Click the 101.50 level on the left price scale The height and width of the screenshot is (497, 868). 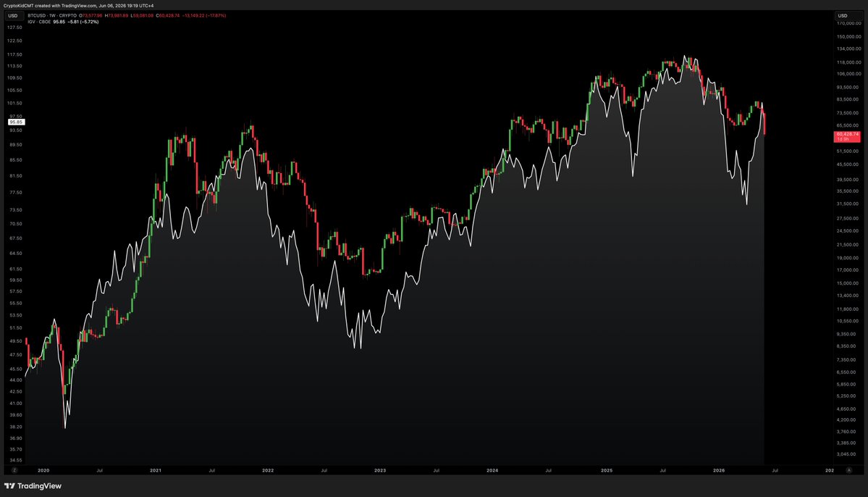pos(15,103)
